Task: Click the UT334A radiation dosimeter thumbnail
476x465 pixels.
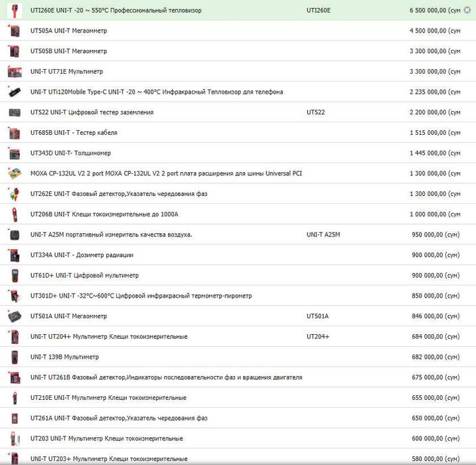Action: 15,255
